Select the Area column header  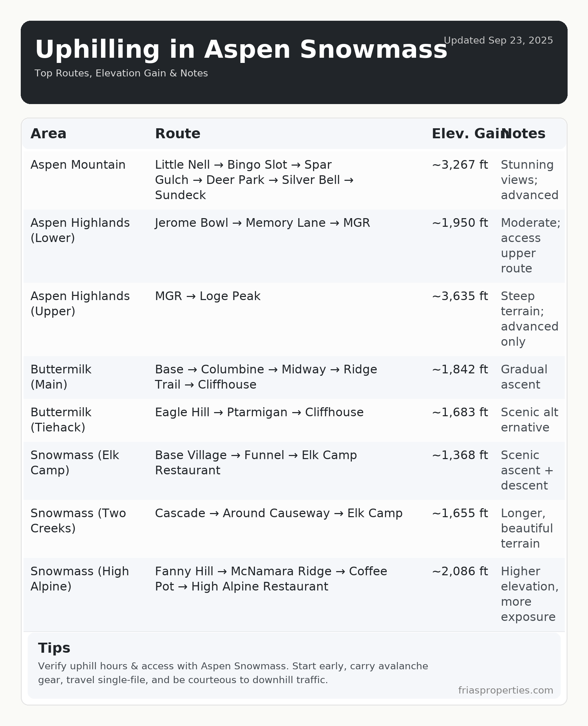pos(48,134)
